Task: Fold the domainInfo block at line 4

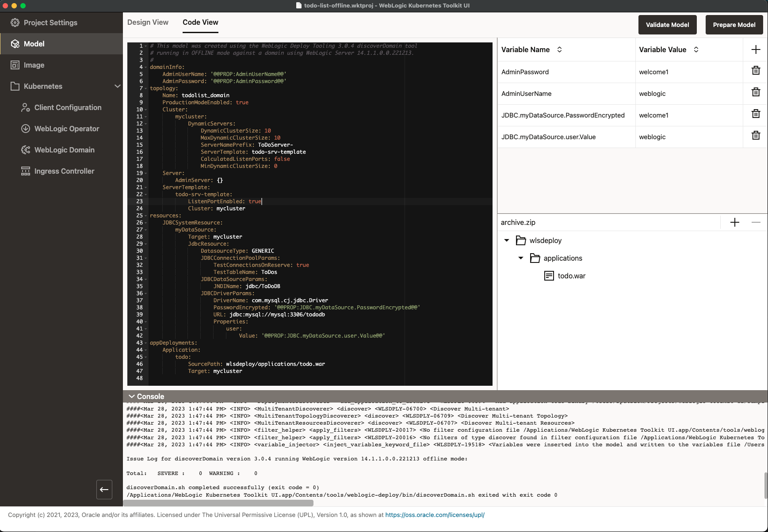Action: [x=146, y=67]
